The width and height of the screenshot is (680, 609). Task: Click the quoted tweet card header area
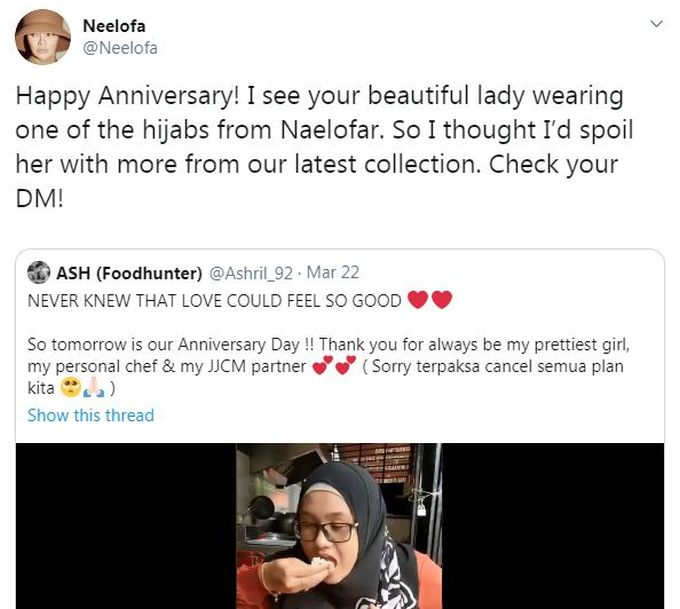click(193, 273)
